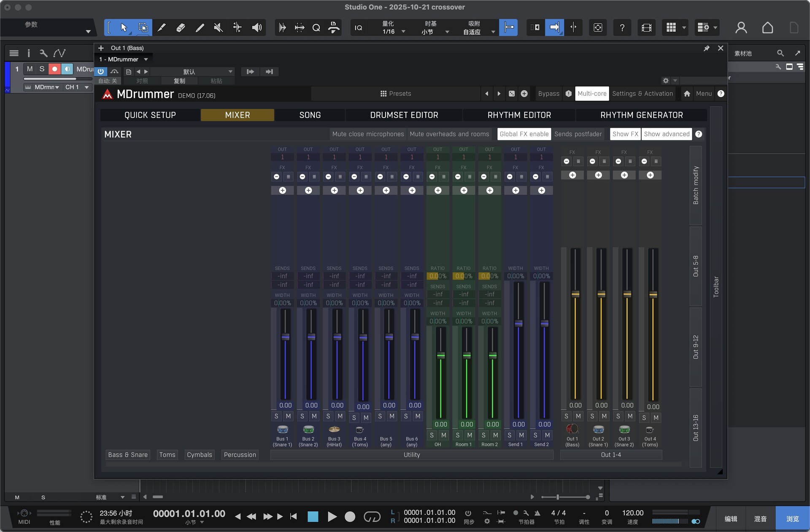Click the metronome icon in transport
The image size is (810, 532).
537,513
